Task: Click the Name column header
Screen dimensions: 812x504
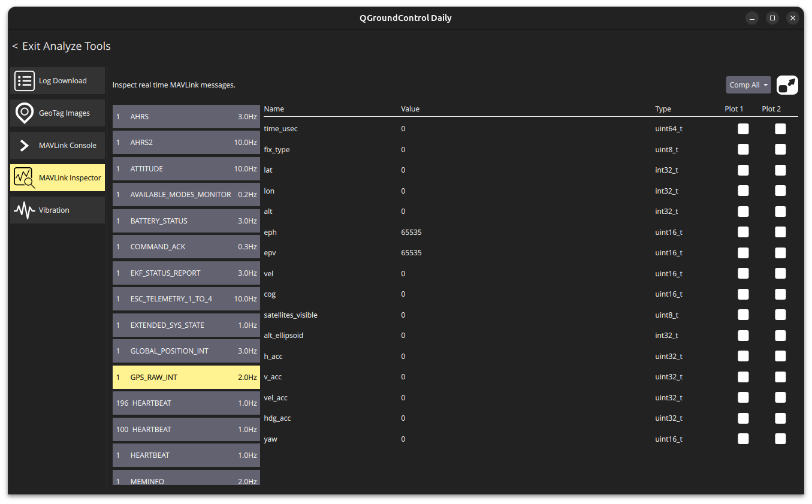Action: (274, 109)
